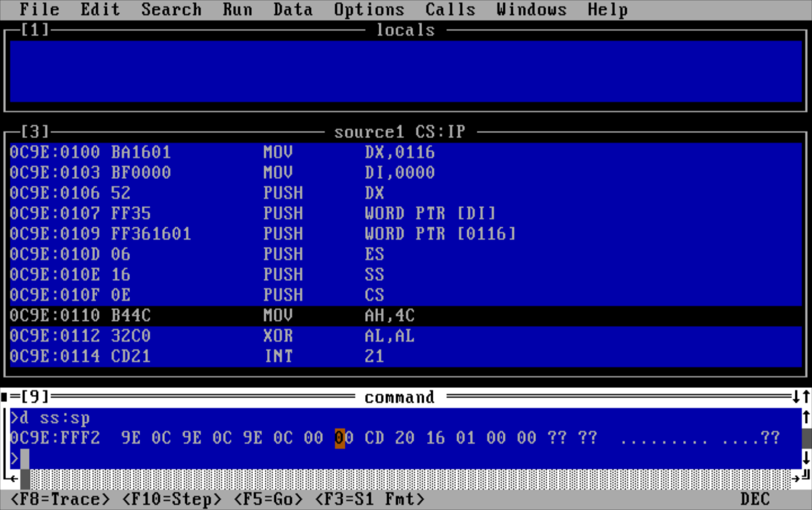812x510 pixels.
Task: Click the 0C9E:FFF2 memory dump address
Action: (x=55, y=438)
